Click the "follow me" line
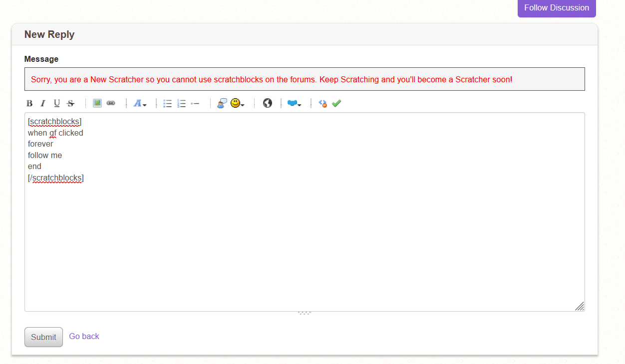Image resolution: width=625 pixels, height=364 pixels. pos(45,155)
